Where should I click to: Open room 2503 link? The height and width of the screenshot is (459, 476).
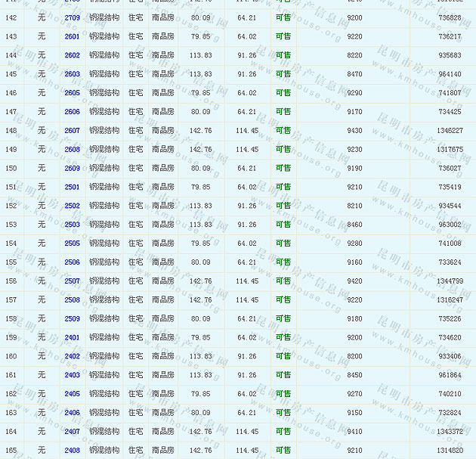click(72, 225)
